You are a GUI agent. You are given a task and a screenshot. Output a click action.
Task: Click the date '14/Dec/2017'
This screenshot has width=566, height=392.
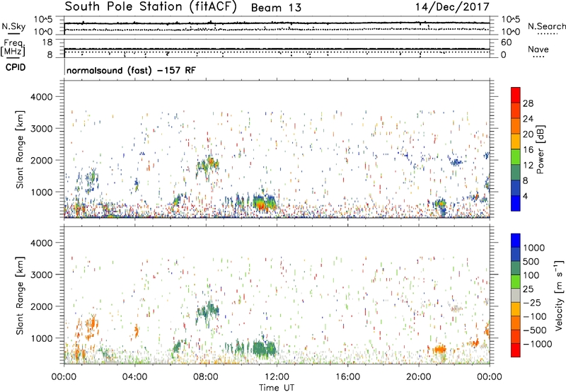[x=452, y=7]
